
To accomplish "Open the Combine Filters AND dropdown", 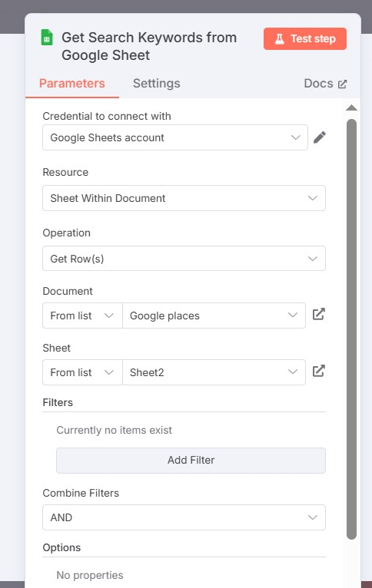I will tap(184, 517).
